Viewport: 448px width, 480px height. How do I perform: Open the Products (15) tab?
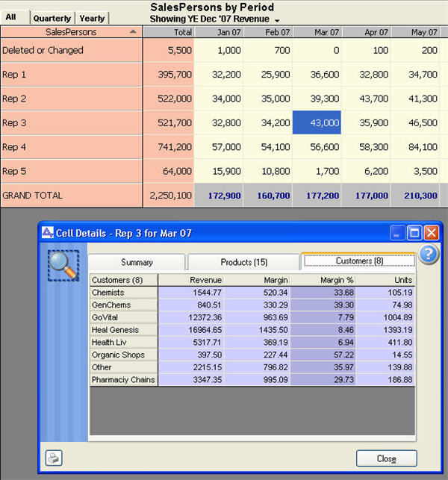pos(243,263)
